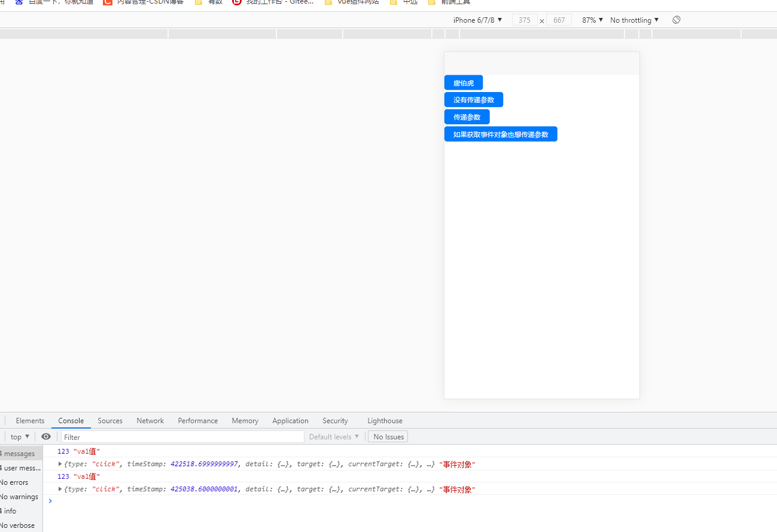Click the red CSDN bookmark icon
Screen dimensions: 777x532
[107, 2]
